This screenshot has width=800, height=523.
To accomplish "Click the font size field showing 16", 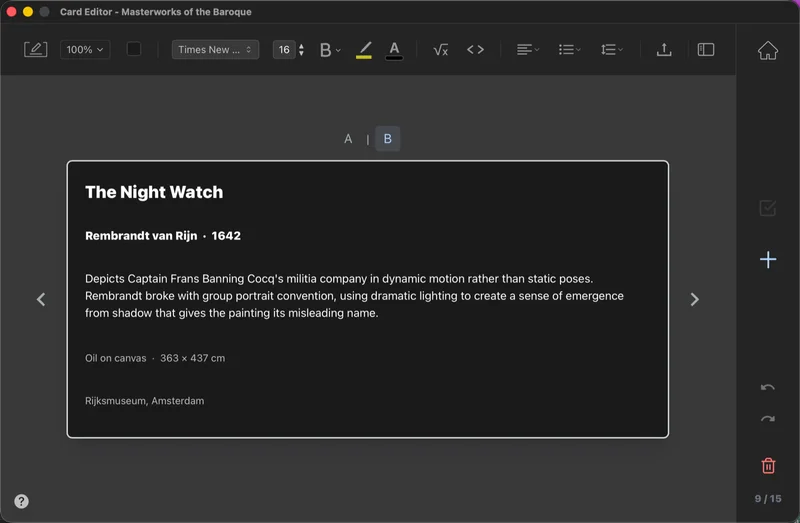I will (x=284, y=49).
